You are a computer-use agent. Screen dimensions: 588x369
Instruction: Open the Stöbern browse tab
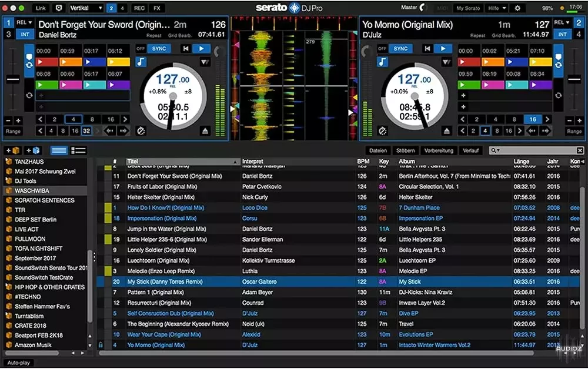pyautogui.click(x=405, y=150)
